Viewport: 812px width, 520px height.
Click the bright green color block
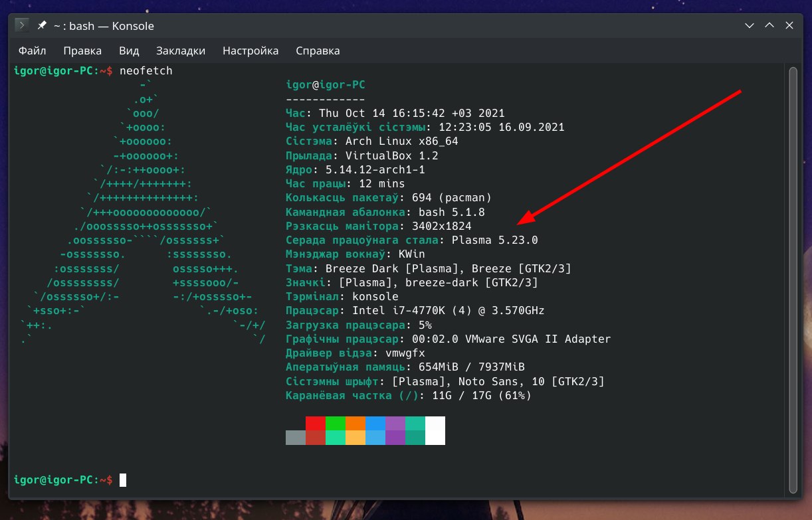[336, 424]
